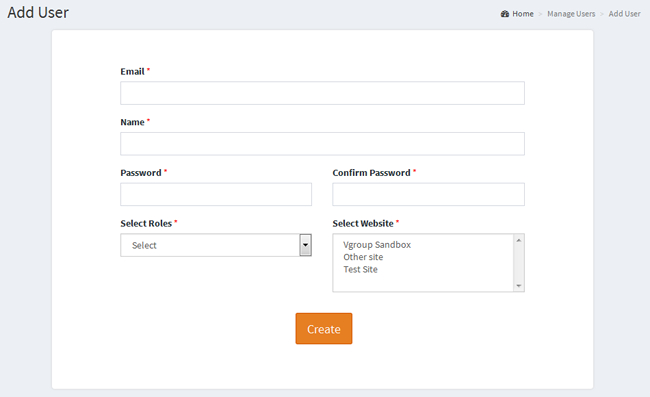This screenshot has width=650, height=397.
Task: Select Other site in website list
Action: pos(363,257)
